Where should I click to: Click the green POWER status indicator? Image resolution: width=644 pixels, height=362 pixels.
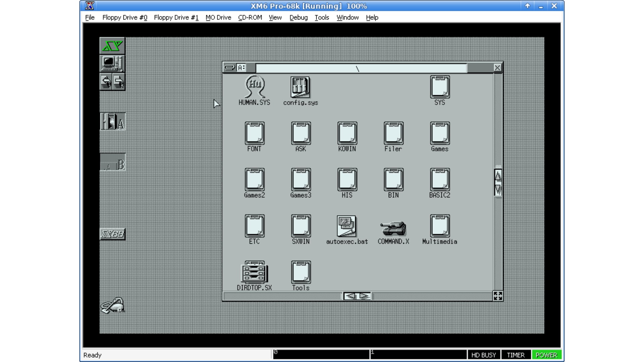[546, 355]
